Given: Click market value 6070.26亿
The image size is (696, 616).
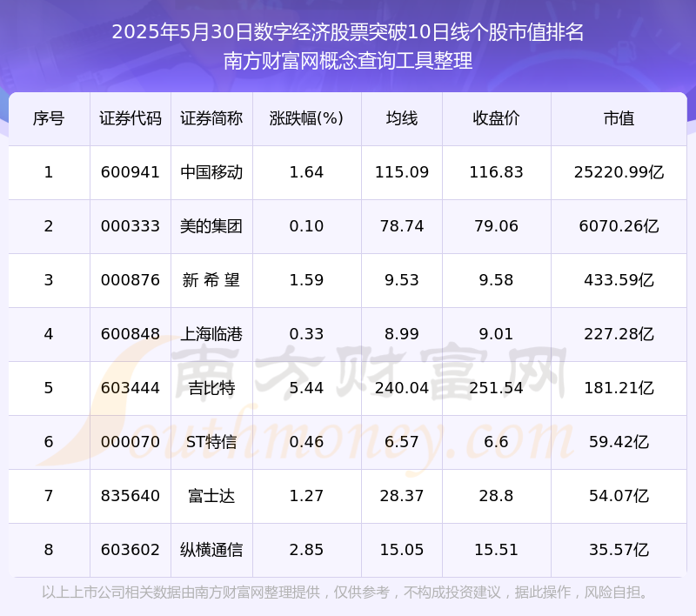Looking at the screenshot, I should (x=619, y=226).
